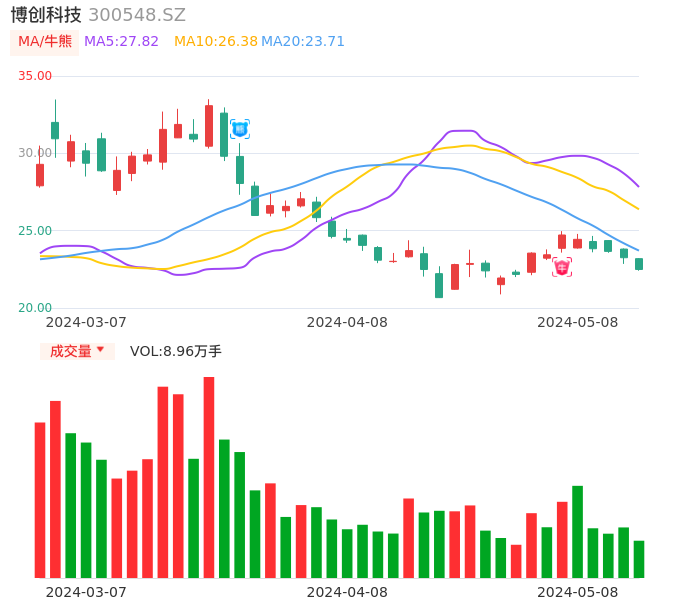The image size is (686, 606).
Task: Click the VOL:8.96万手 volume readout
Action: tap(176, 351)
